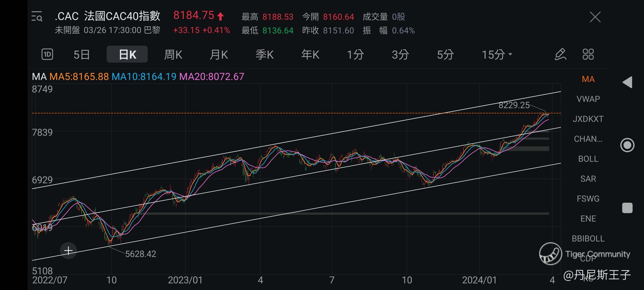Viewport: 644px width, 290px height.
Task: Open the stock search list icon
Action: tap(37, 17)
